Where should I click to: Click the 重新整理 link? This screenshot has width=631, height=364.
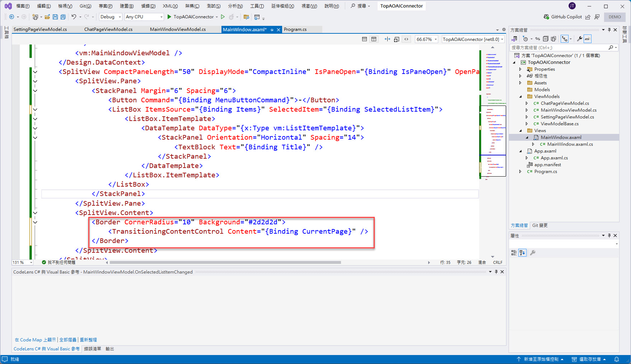coord(88,340)
